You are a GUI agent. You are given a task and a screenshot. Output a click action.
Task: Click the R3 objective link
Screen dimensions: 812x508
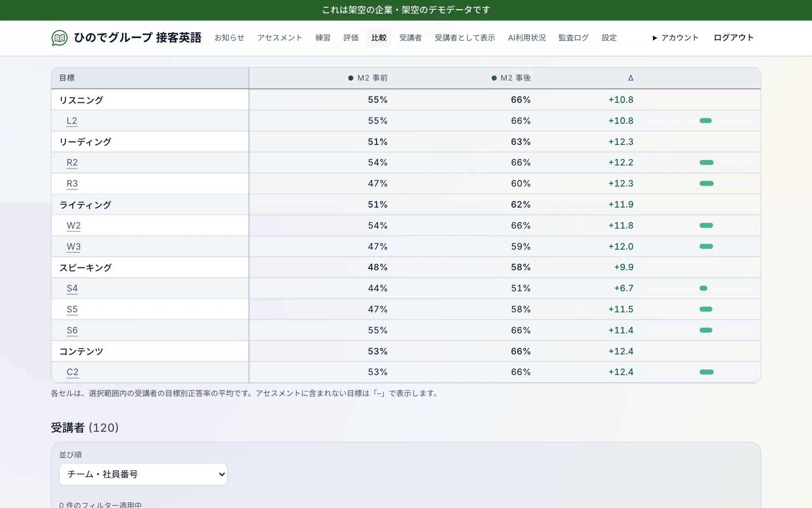(x=72, y=183)
